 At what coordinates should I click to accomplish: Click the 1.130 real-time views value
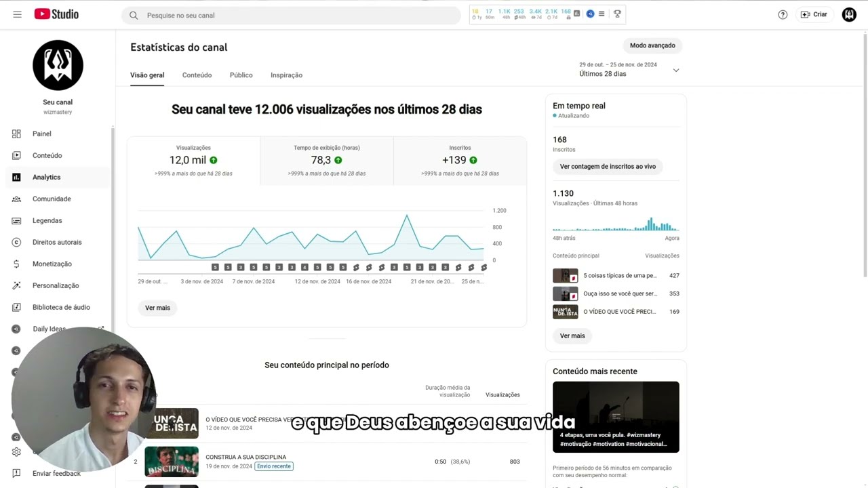563,193
